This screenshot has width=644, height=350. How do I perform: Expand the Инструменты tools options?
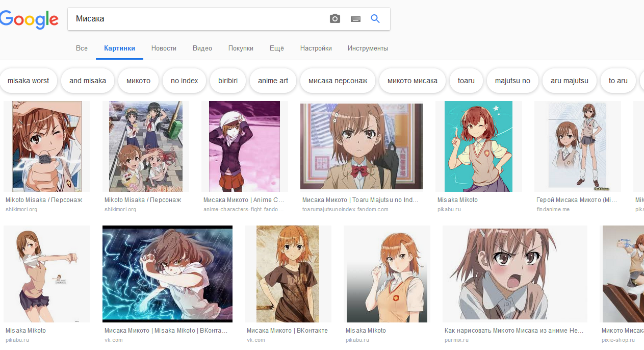pos(368,48)
